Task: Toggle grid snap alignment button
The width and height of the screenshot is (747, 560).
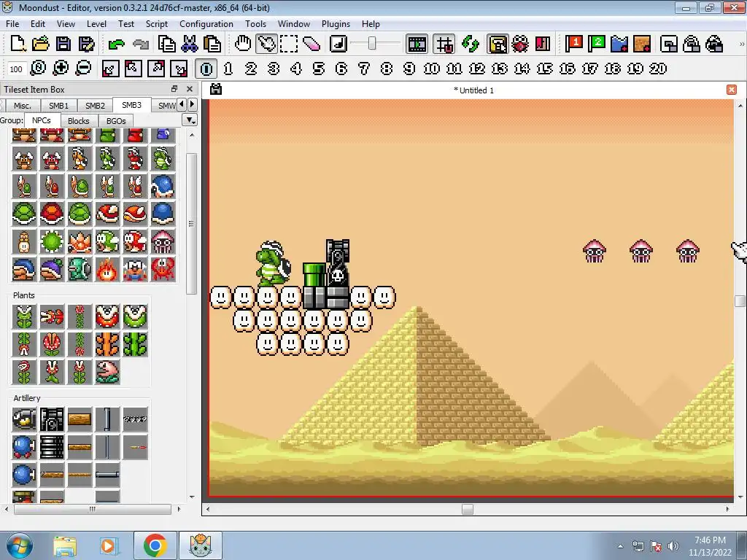Action: click(444, 44)
